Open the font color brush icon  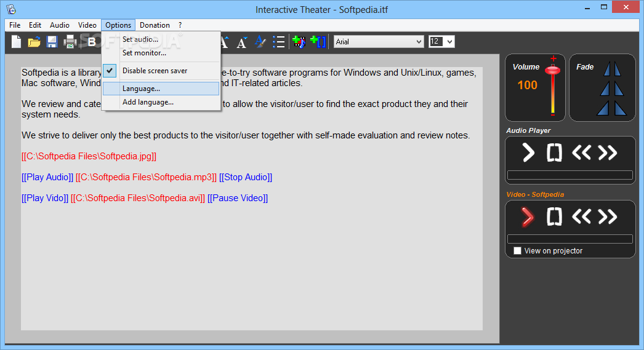pyautogui.click(x=260, y=42)
